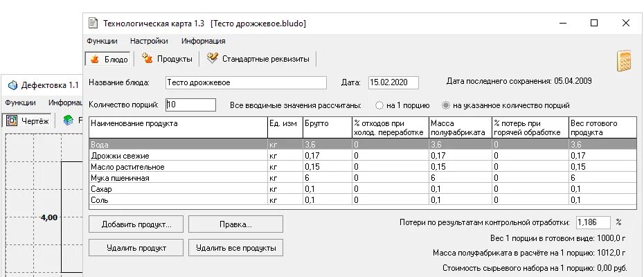The height and width of the screenshot is (277, 644).
Task: Click the Добавить продукт button
Action: coord(136,224)
